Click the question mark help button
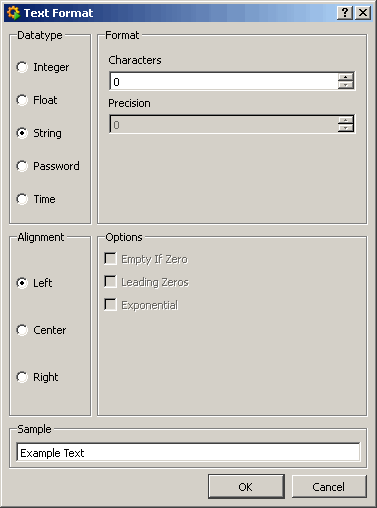The image size is (377, 508). (x=345, y=13)
